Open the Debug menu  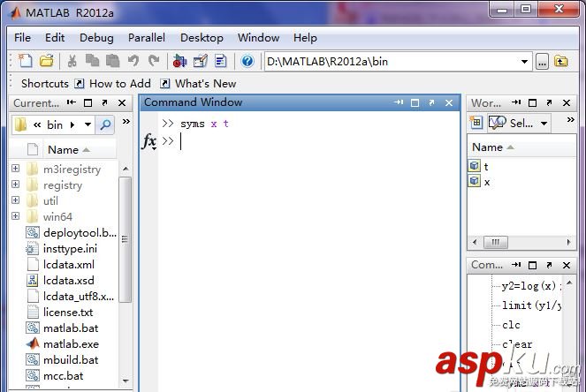96,38
